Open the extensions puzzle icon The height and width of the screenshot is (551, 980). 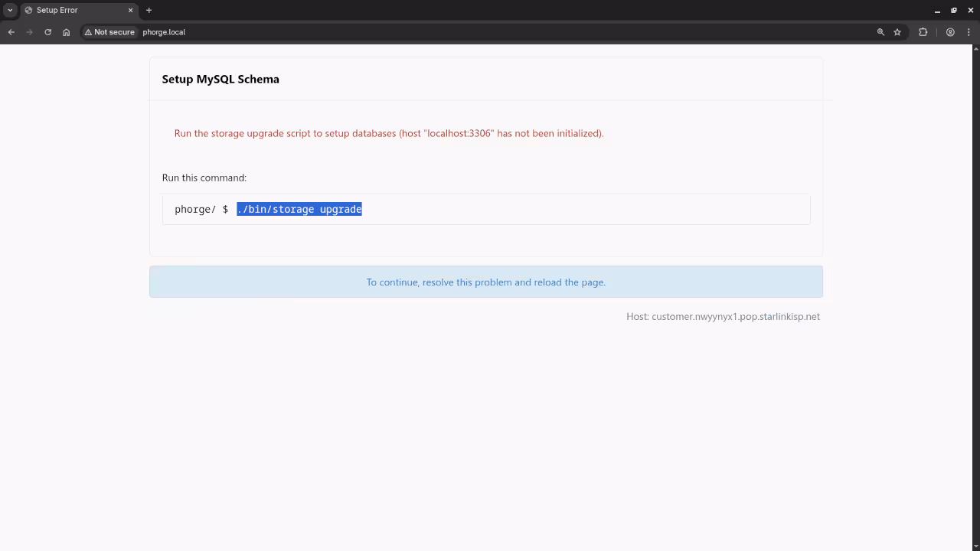point(923,32)
